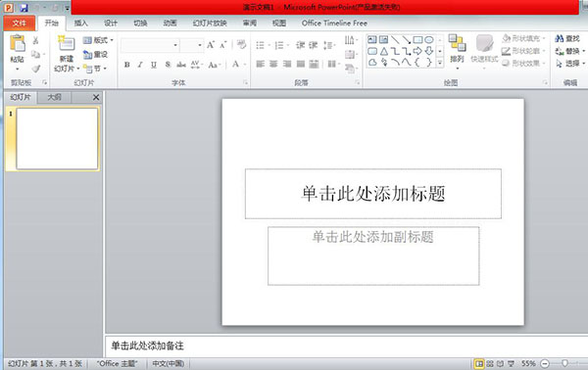Click the New Slide icon
Image resolution: width=588 pixels, height=370 pixels.
coord(67,43)
